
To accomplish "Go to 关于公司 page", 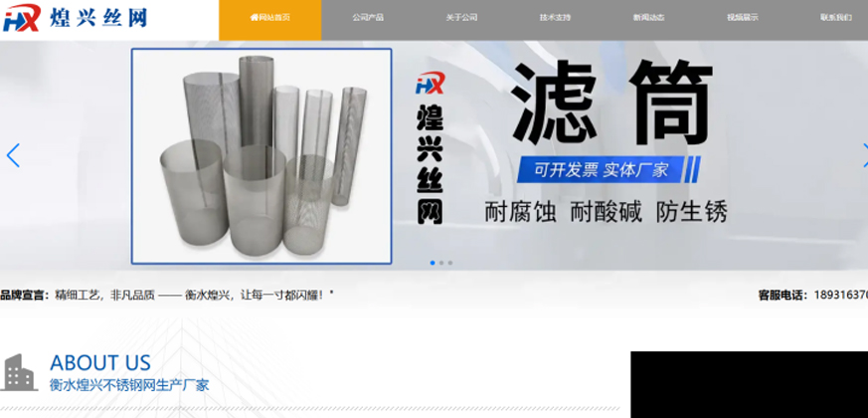I will pyautogui.click(x=461, y=18).
